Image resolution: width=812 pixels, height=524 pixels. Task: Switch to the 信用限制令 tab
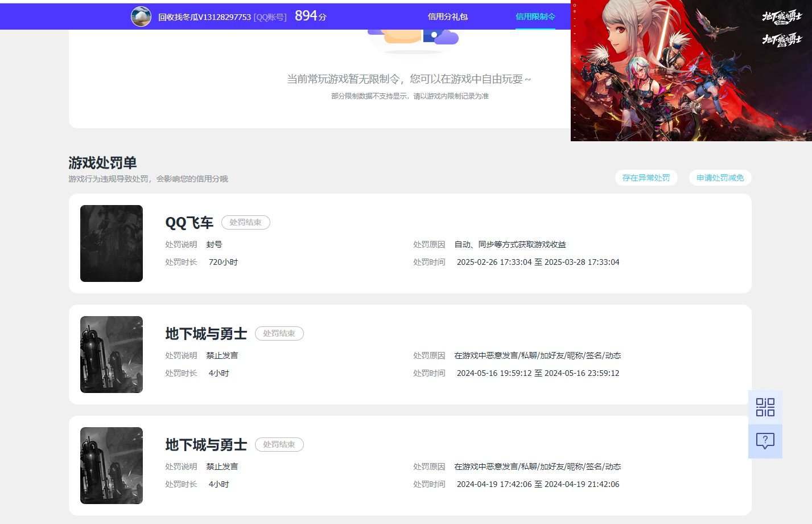[535, 17]
